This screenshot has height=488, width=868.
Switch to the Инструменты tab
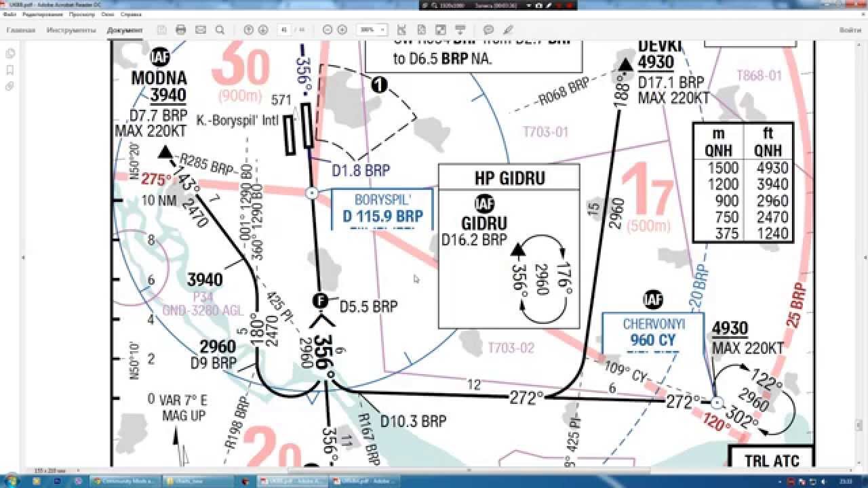[x=71, y=30]
